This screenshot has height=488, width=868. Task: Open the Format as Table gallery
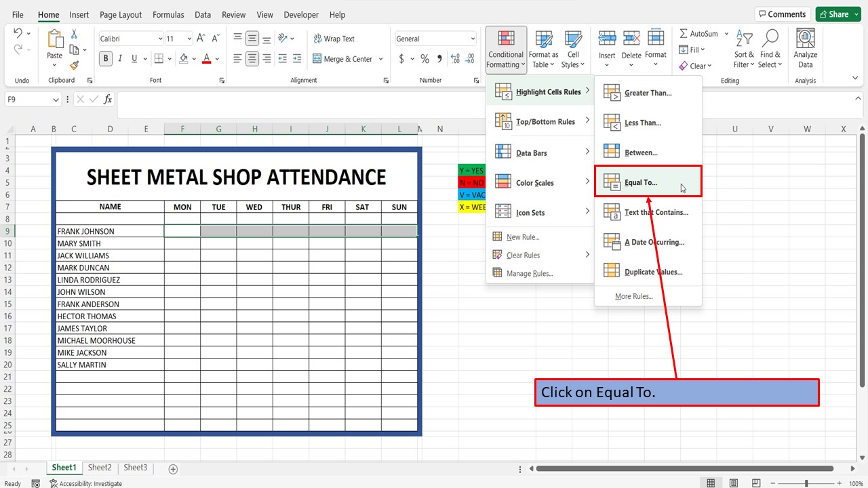tap(543, 49)
